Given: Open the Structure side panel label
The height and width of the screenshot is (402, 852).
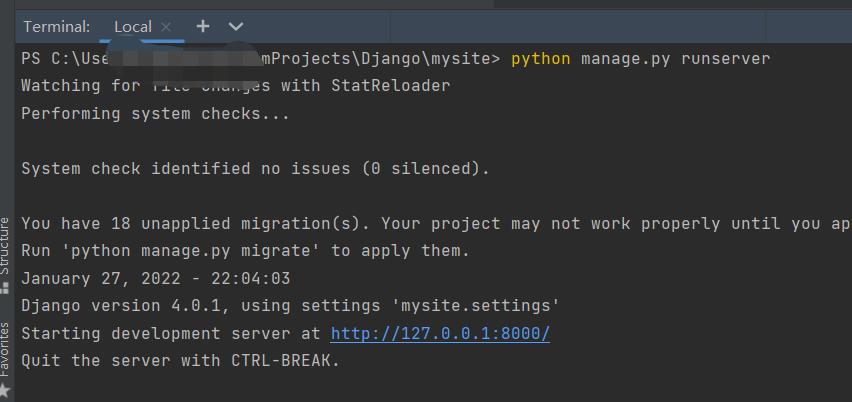Looking at the screenshot, I should click(5, 246).
